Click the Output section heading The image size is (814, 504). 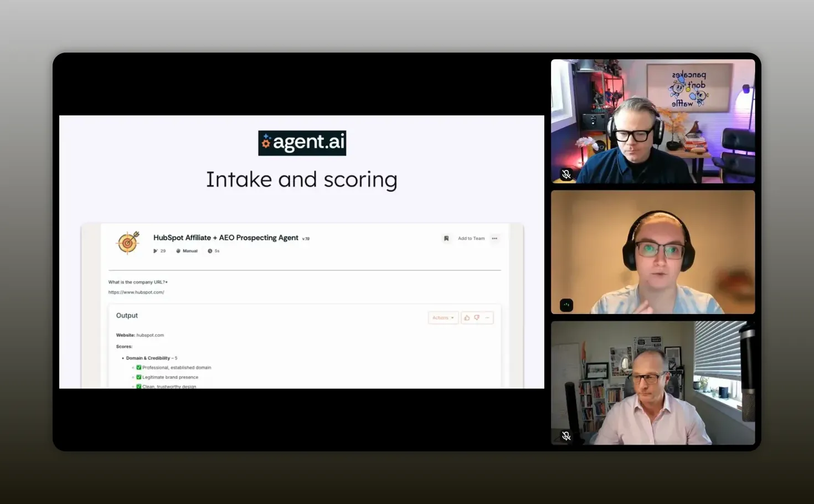[x=127, y=316]
